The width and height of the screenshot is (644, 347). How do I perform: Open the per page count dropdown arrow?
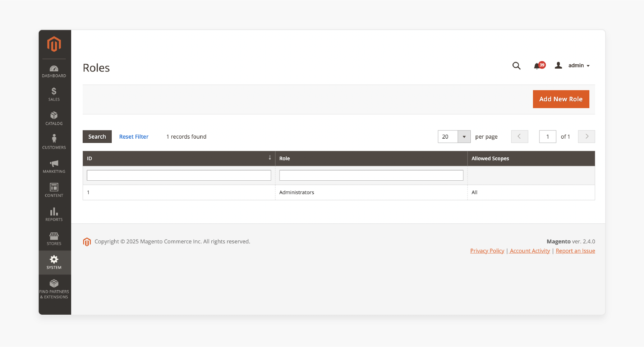[x=464, y=137]
